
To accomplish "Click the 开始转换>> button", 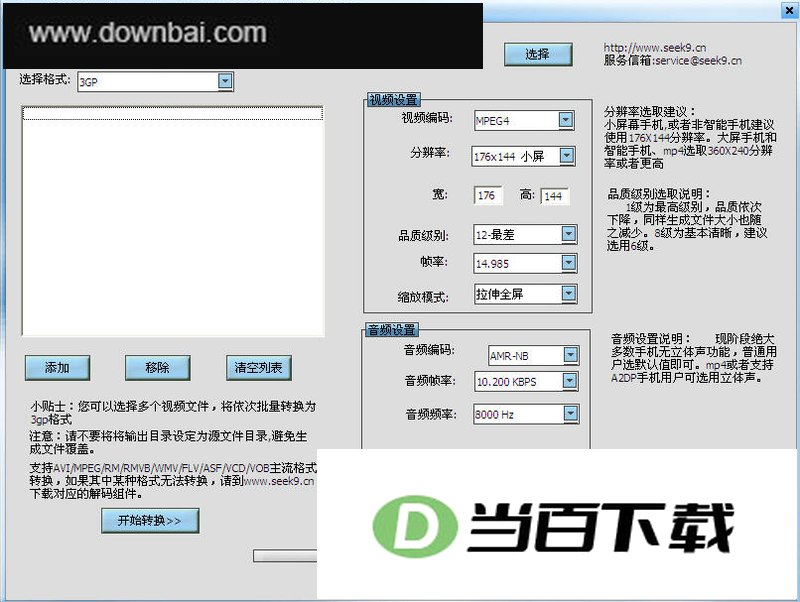I will (x=150, y=520).
